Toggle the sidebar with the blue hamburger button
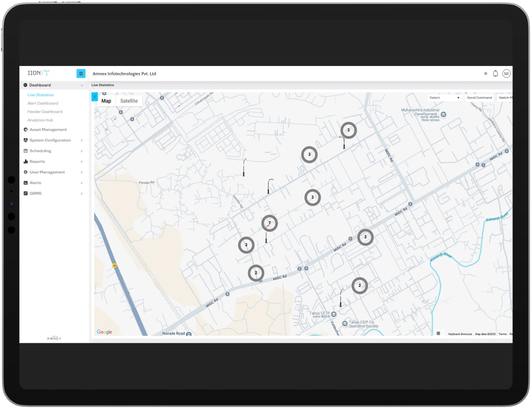 pyautogui.click(x=81, y=73)
